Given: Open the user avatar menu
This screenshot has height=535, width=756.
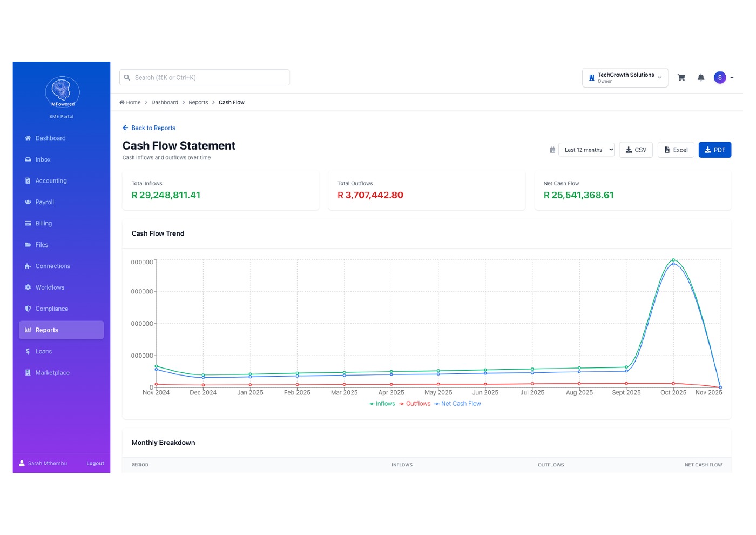Looking at the screenshot, I should click(x=720, y=77).
